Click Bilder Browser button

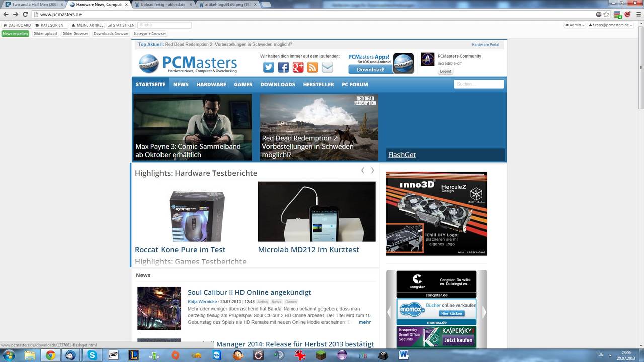pos(75,34)
